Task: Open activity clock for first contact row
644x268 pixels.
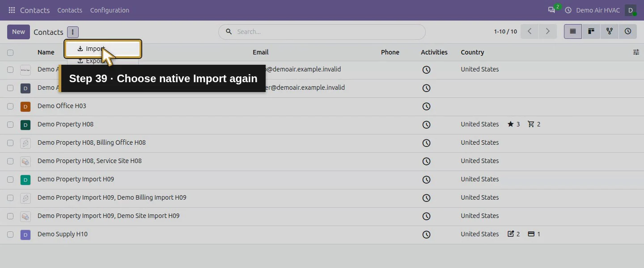Action: (426, 70)
